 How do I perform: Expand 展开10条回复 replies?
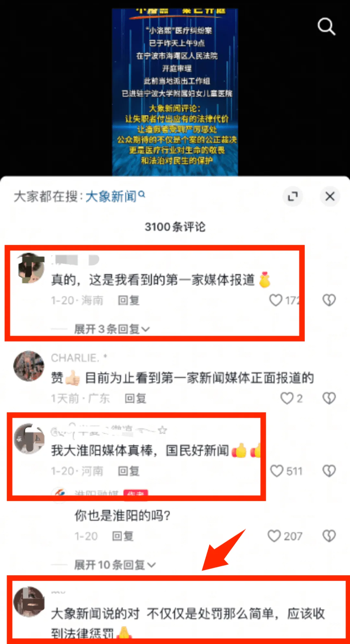point(115,565)
